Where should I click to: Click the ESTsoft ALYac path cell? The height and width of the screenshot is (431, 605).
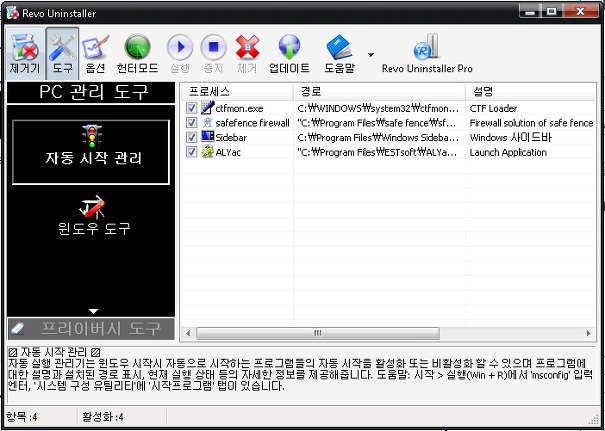coord(377,152)
